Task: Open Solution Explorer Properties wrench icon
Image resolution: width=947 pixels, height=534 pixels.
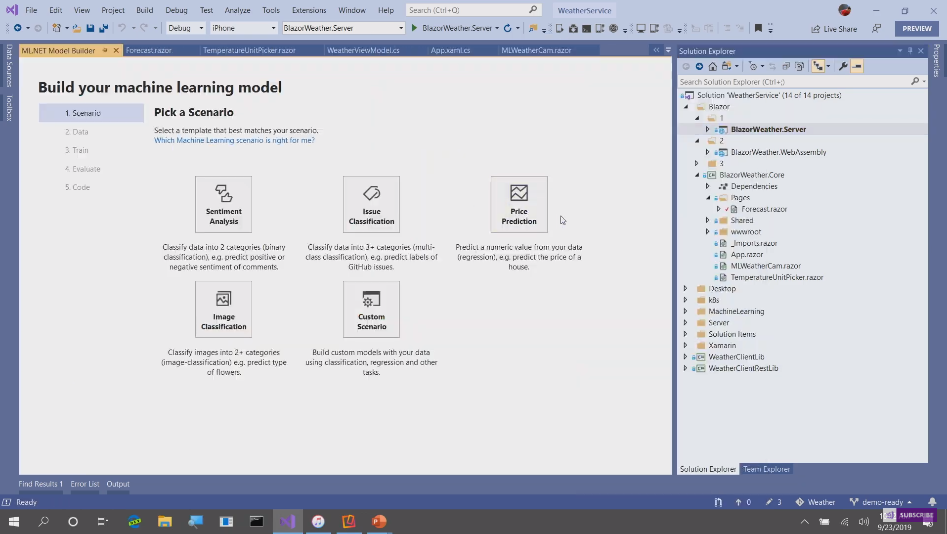Action: coord(843,67)
